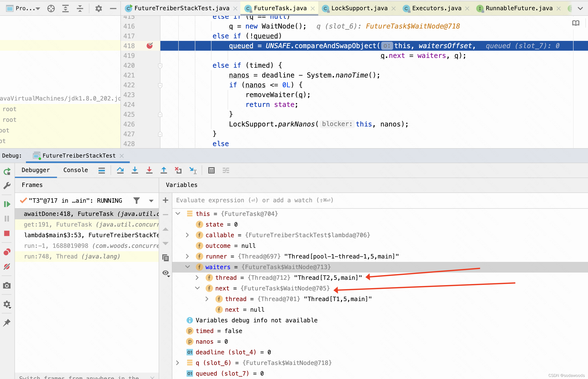Click the Drop Frame icon
This screenshot has height=379, width=588.
(x=178, y=170)
